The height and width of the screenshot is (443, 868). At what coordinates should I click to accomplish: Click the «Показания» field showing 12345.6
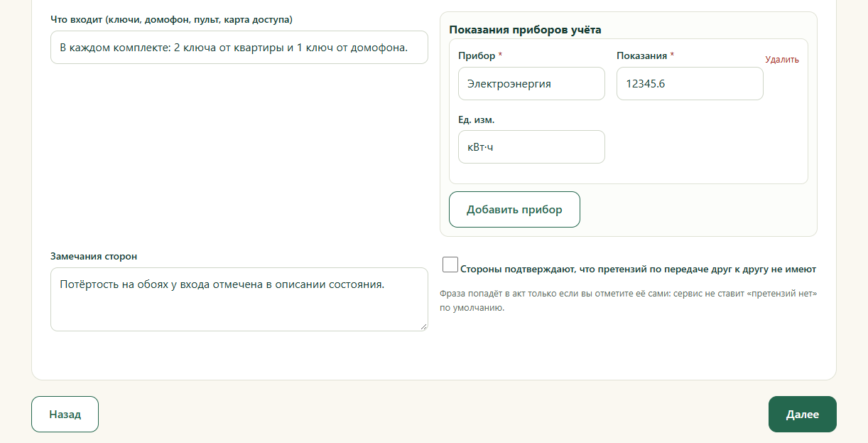tap(690, 83)
